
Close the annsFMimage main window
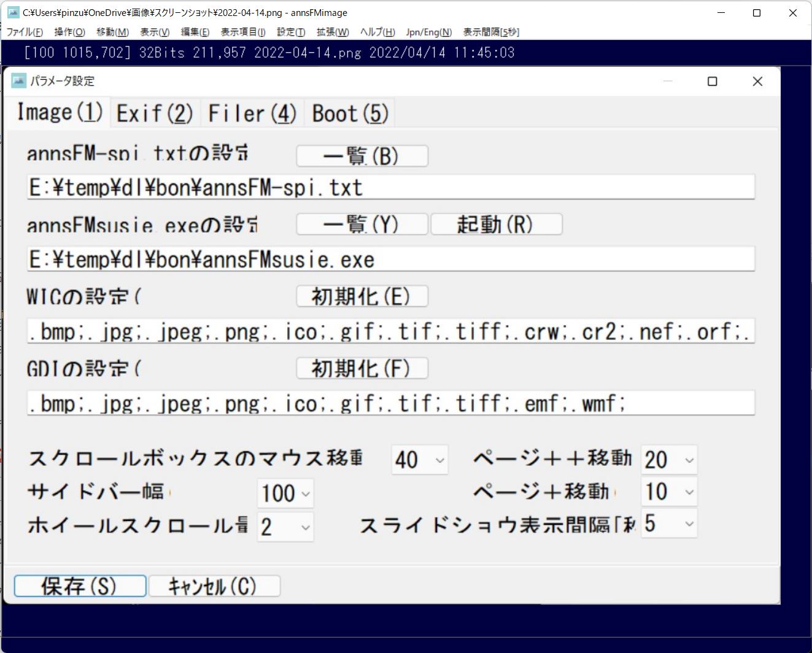coord(793,12)
